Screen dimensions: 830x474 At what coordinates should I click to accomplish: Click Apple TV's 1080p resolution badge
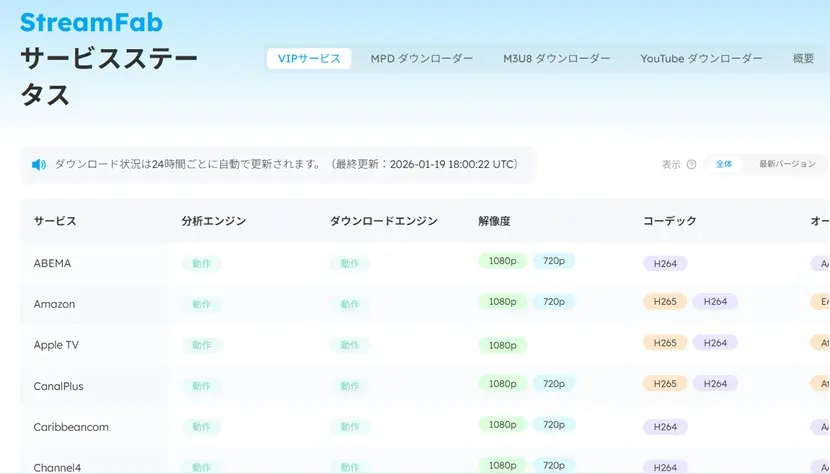(502, 345)
